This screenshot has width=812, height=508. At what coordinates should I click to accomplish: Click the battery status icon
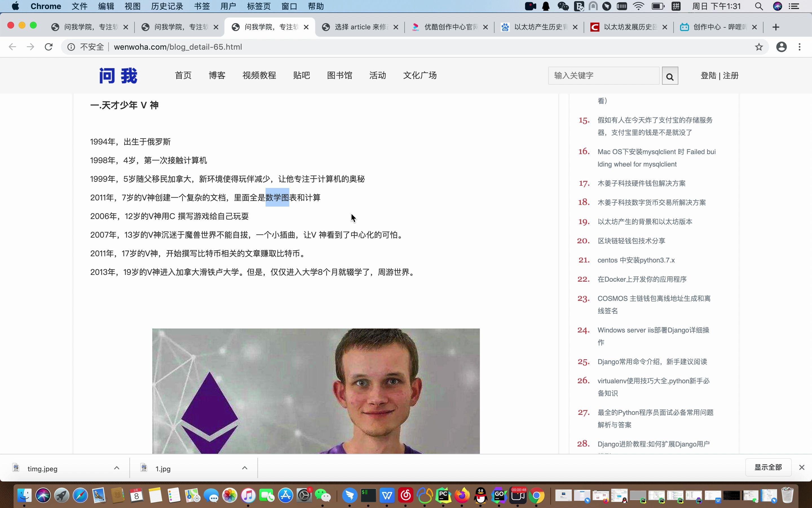pos(658,6)
